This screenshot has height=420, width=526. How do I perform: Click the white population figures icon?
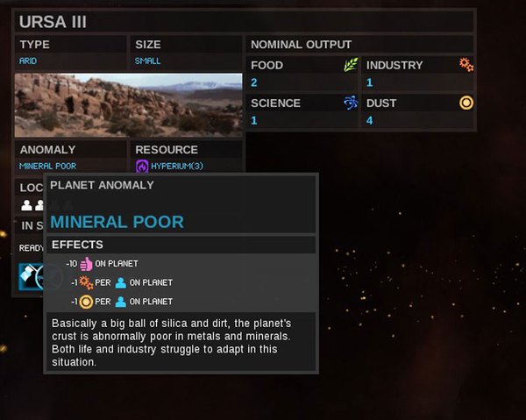coord(32,205)
